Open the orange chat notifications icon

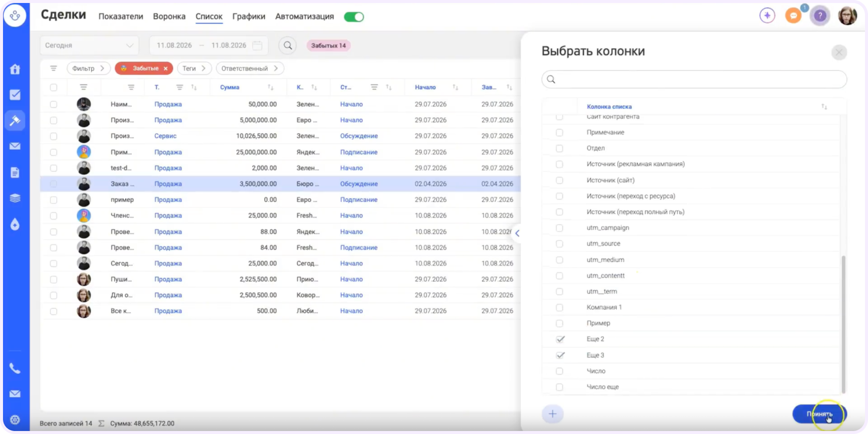793,15
